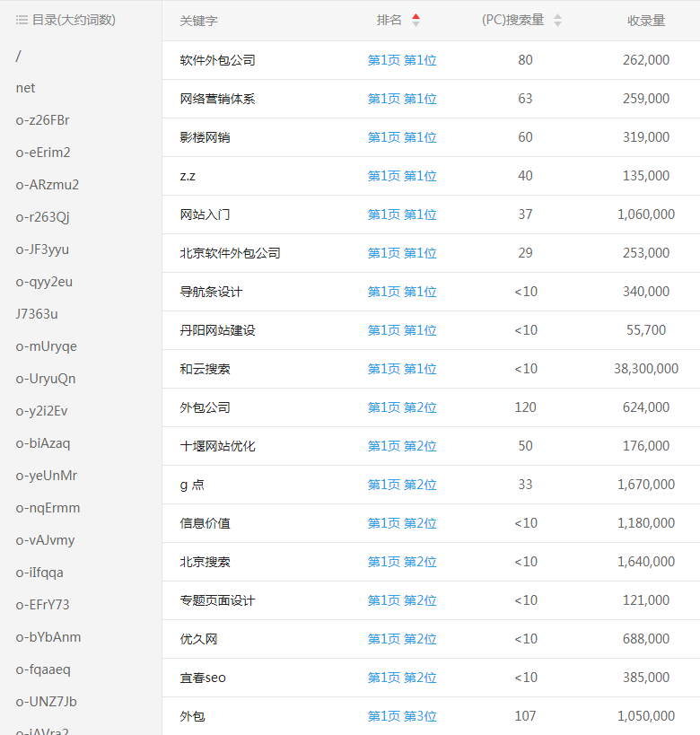700x735 pixels.
Task: Choose the o-EFrY73 directory item
Action: pos(42,605)
